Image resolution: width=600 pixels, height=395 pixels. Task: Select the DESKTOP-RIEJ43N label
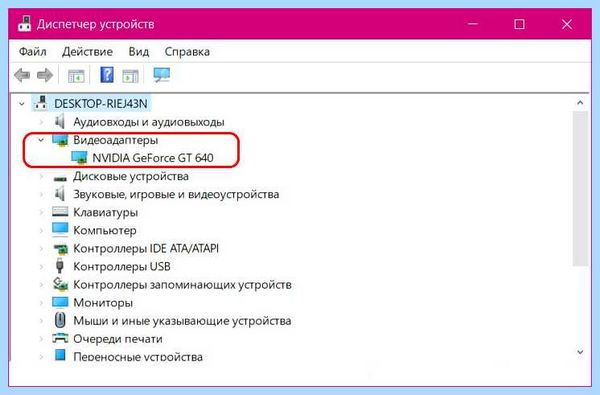(101, 104)
